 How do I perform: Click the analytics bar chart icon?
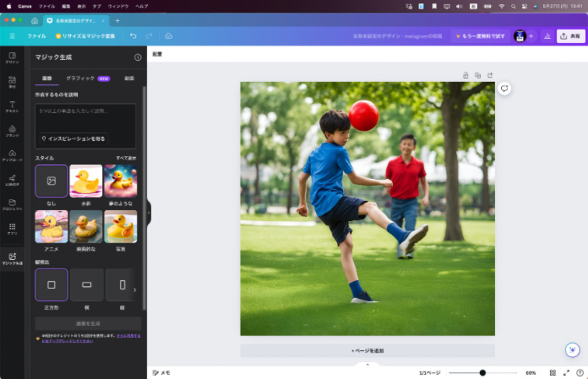[x=547, y=36]
